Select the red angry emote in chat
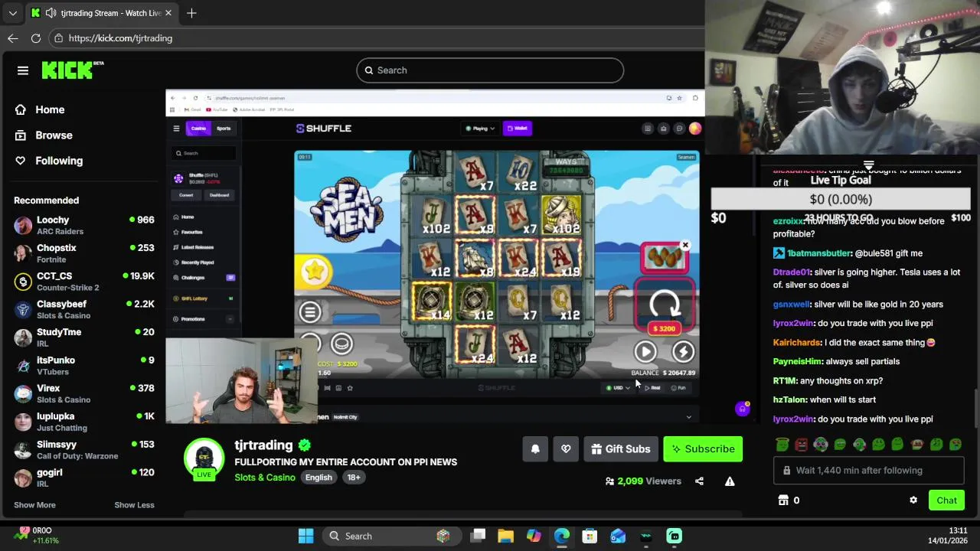This screenshot has height=551, width=980. coord(801,444)
